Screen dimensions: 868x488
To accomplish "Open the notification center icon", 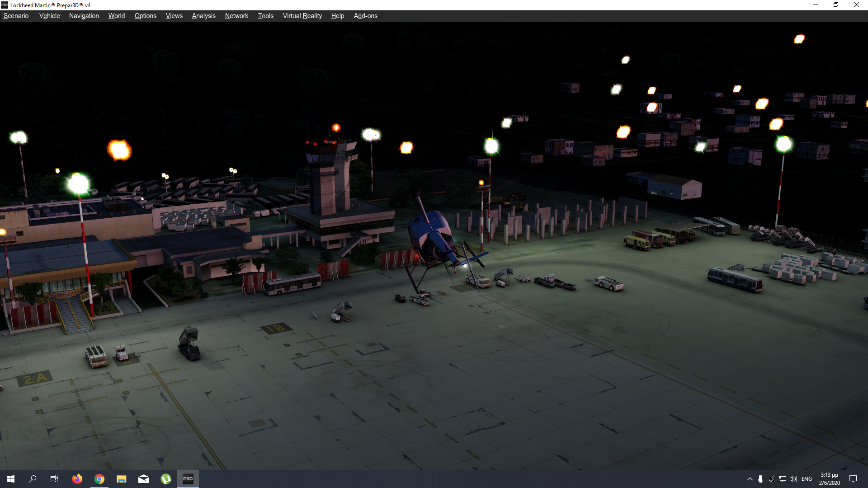I will click(853, 479).
